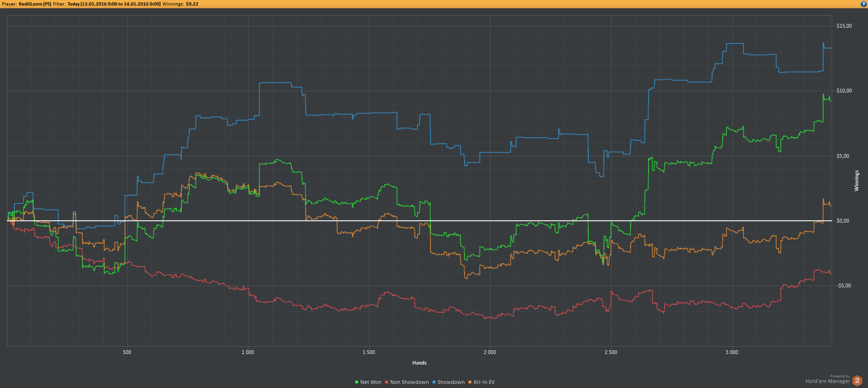Click the $0,00 y-axis label
The image size is (868, 388).
[843, 221]
